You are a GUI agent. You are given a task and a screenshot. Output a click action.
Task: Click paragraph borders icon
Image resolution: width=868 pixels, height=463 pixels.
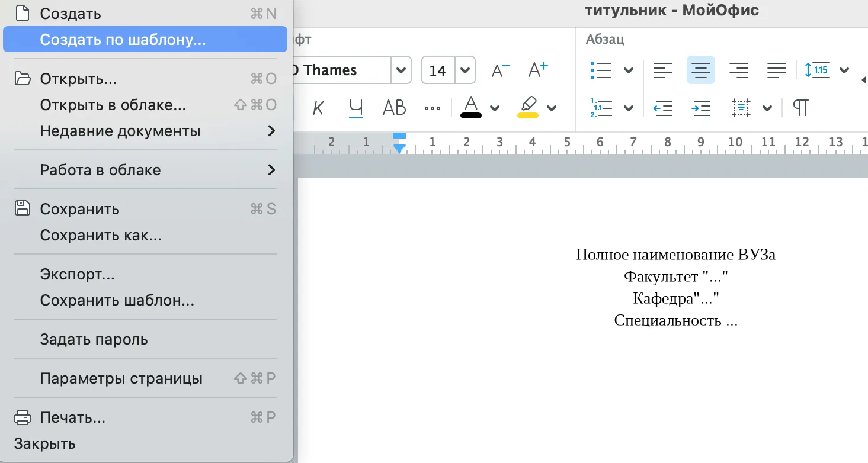(741, 108)
